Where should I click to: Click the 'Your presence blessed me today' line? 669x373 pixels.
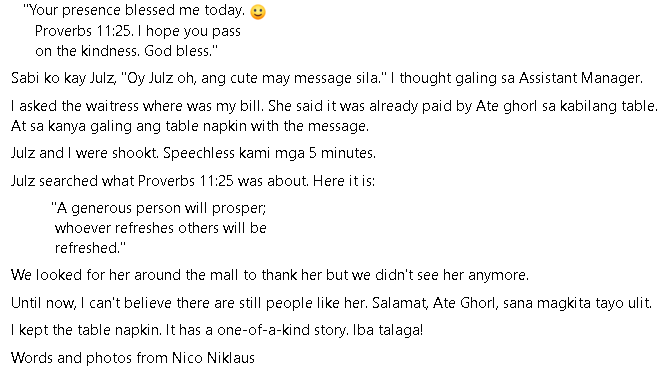coord(134,10)
